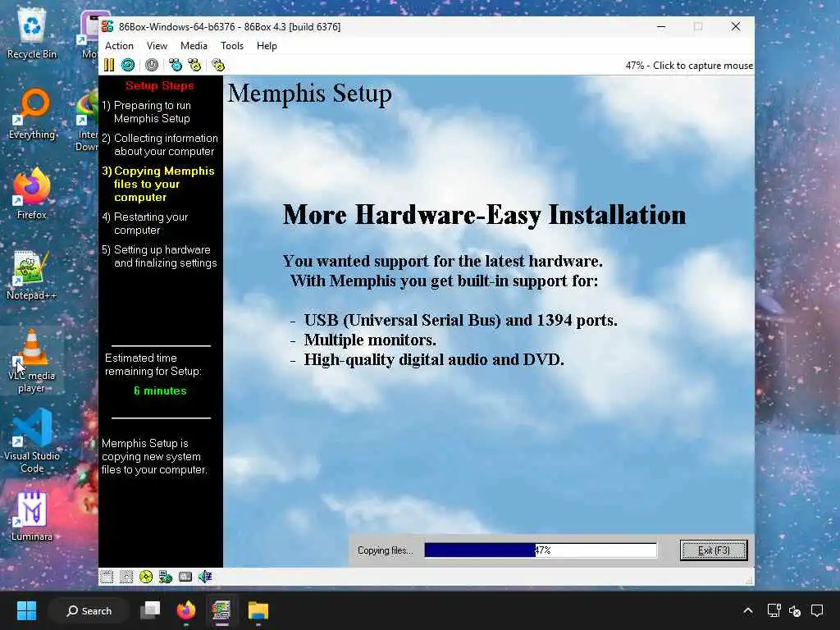Click step '3) Copying Memphis files to your computer'

pyautogui.click(x=158, y=185)
